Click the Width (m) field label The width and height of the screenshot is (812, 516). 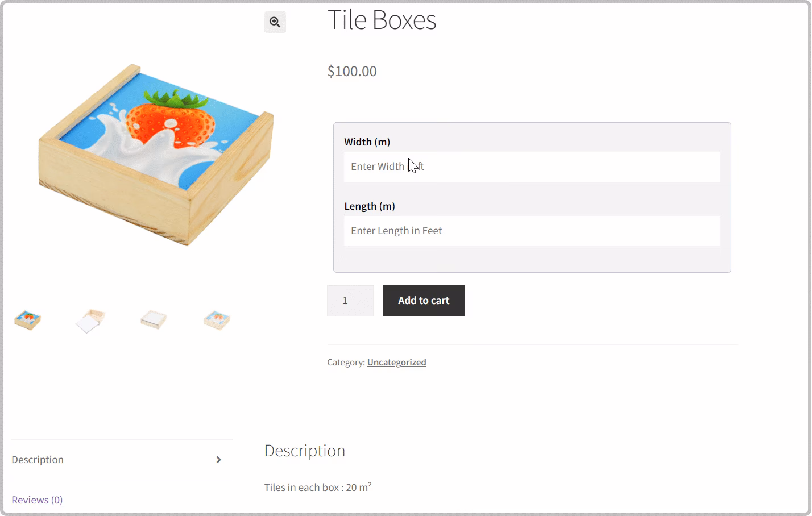pos(367,142)
